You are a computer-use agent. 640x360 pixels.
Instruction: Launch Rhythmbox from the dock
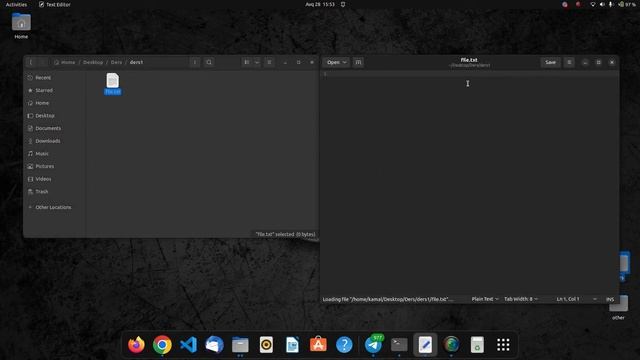[266, 345]
